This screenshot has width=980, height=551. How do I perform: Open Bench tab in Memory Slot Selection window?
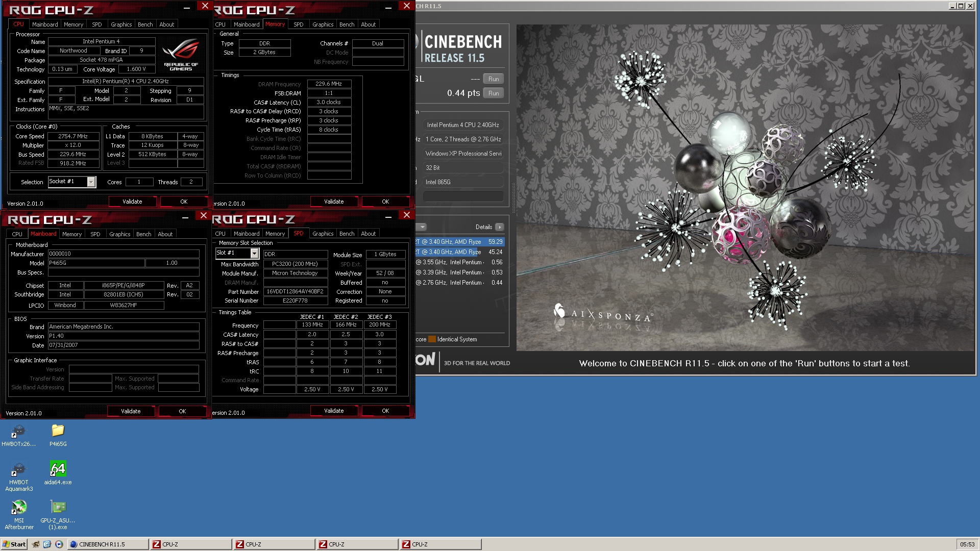[347, 234]
